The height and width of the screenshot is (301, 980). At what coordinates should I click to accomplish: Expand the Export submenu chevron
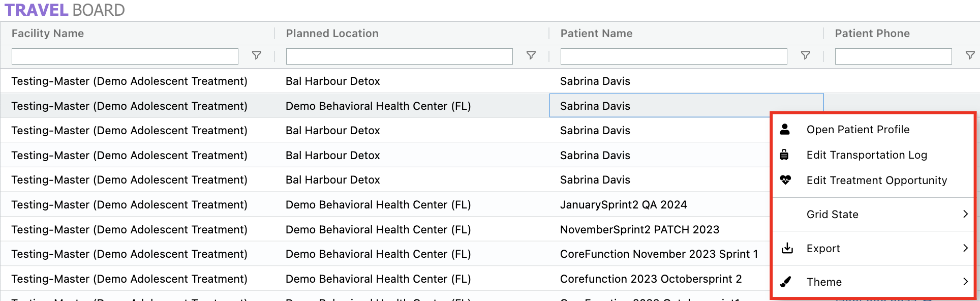965,248
